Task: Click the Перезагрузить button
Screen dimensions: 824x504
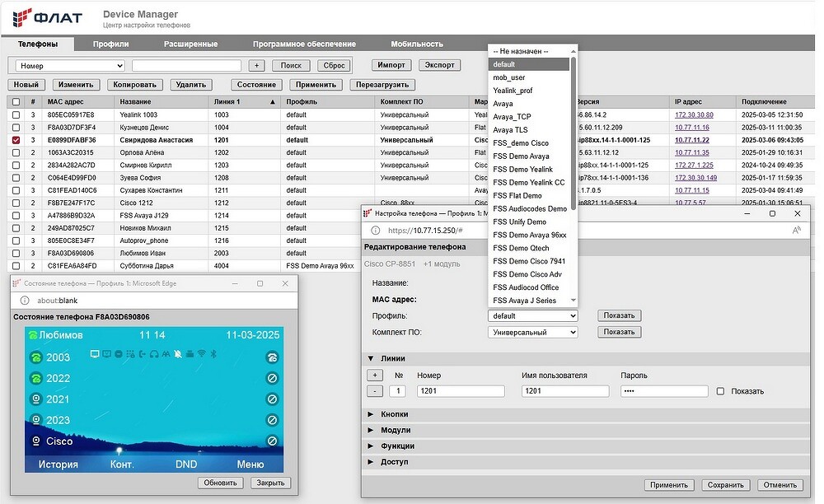Action: pyautogui.click(x=382, y=85)
